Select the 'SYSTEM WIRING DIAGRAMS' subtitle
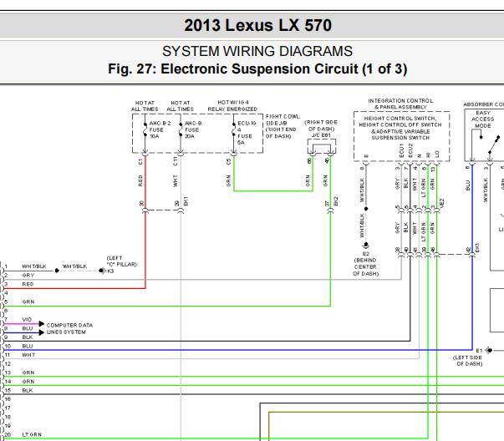This screenshot has height=441, width=504. (257, 51)
